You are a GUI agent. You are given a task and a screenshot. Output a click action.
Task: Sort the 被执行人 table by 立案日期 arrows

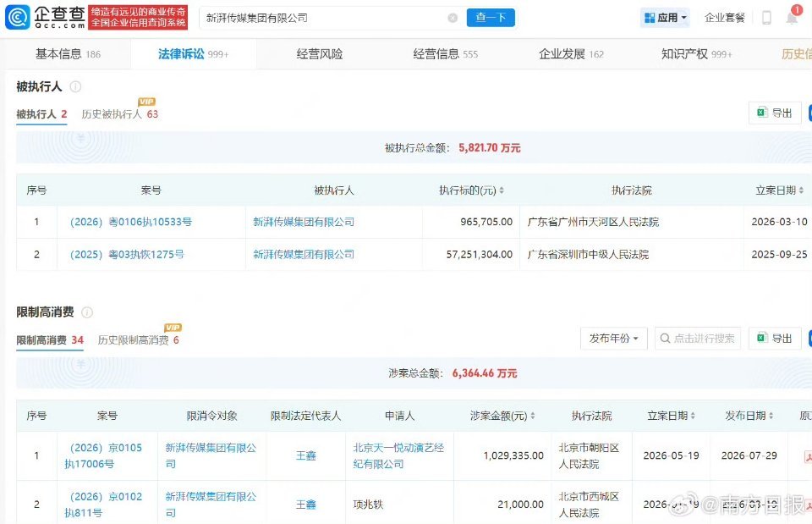tap(801, 190)
